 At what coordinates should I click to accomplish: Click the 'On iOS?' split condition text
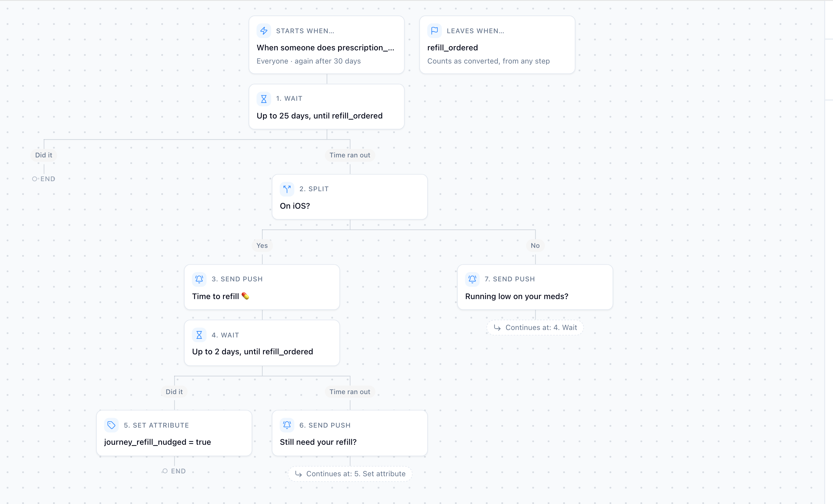295,206
